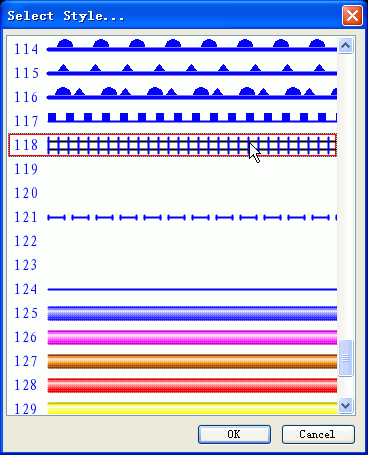Dismiss dialog with Cancel button

tap(318, 434)
